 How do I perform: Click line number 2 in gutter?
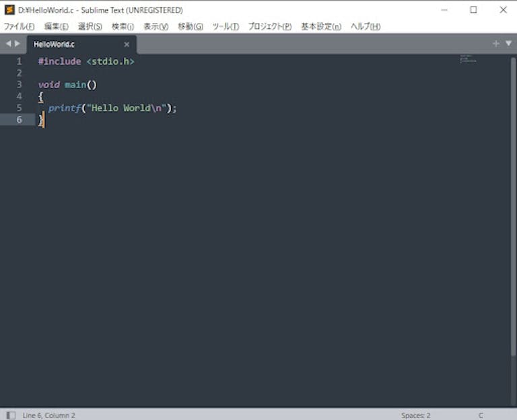(19, 73)
